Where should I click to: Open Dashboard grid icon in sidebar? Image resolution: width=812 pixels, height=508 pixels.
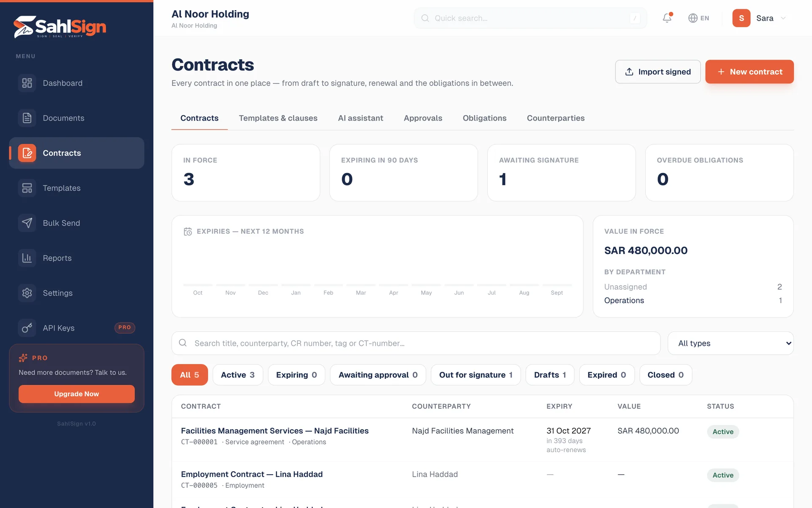[27, 83]
